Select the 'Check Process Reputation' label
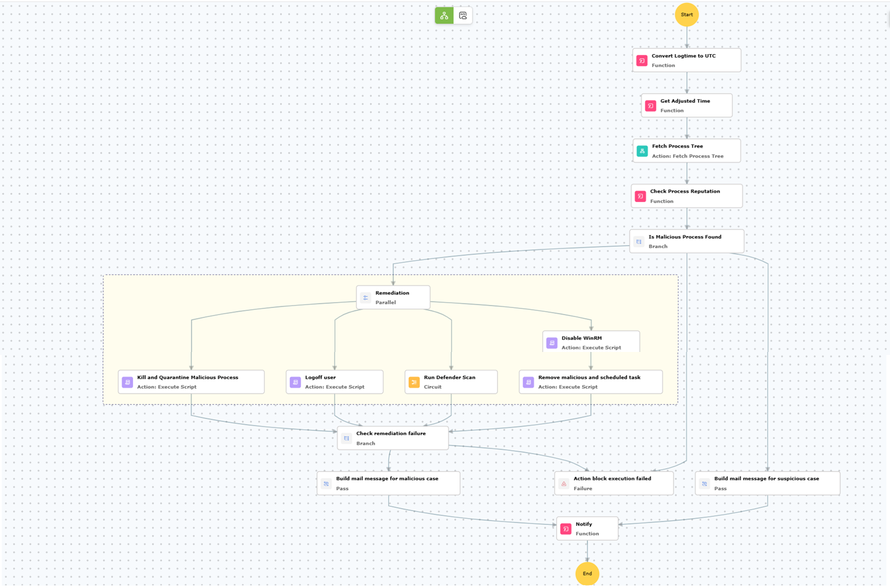The image size is (890, 588). (685, 191)
